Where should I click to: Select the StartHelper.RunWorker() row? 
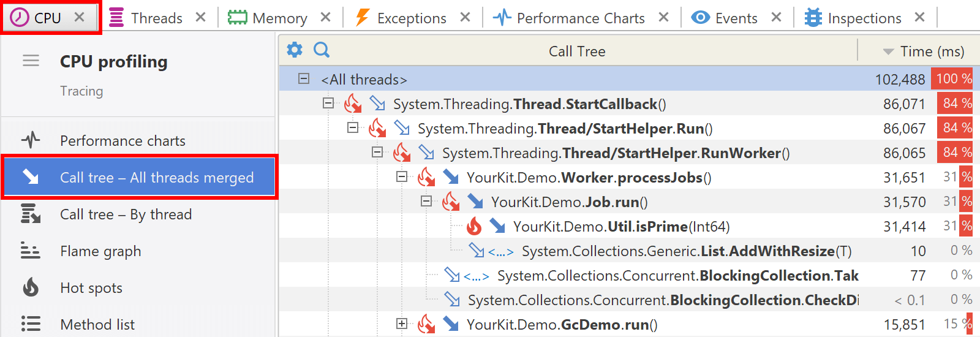pos(630,153)
